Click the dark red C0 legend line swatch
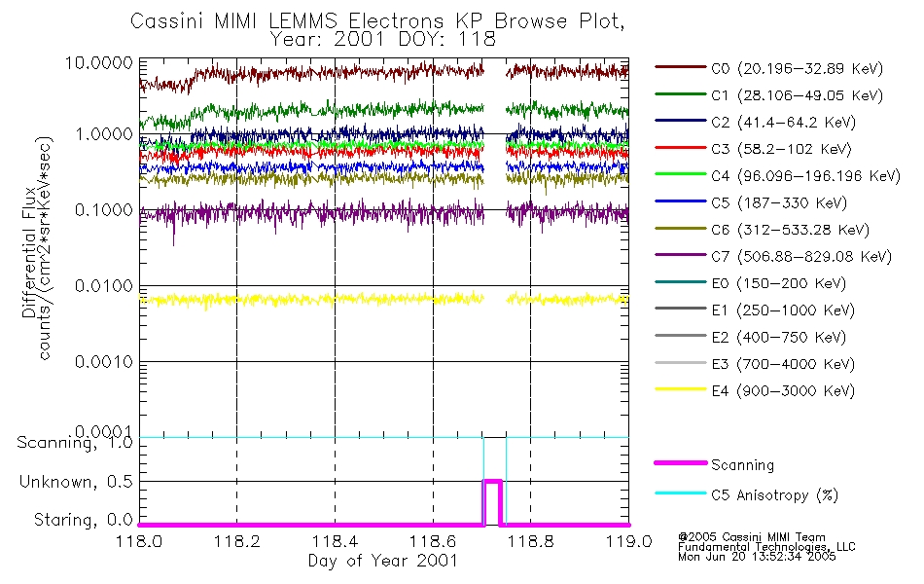This screenshot has width=924, height=584. pyautogui.click(x=680, y=67)
